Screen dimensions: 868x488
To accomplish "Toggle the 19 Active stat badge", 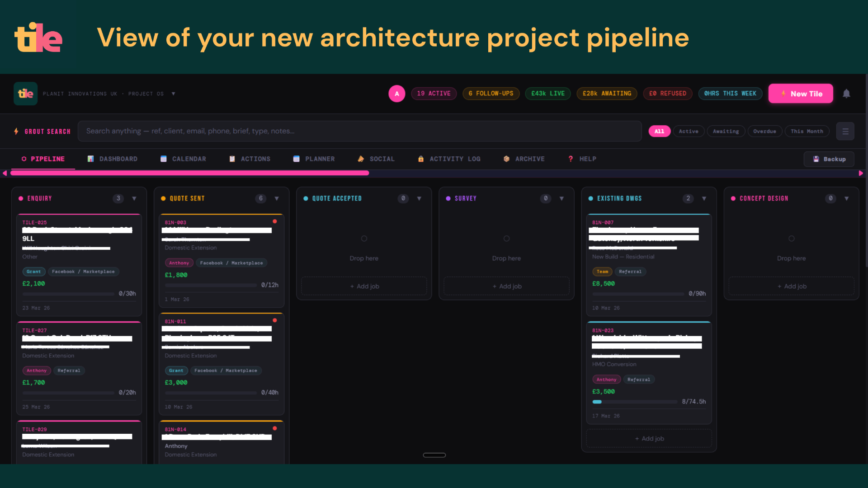I will (x=434, y=94).
